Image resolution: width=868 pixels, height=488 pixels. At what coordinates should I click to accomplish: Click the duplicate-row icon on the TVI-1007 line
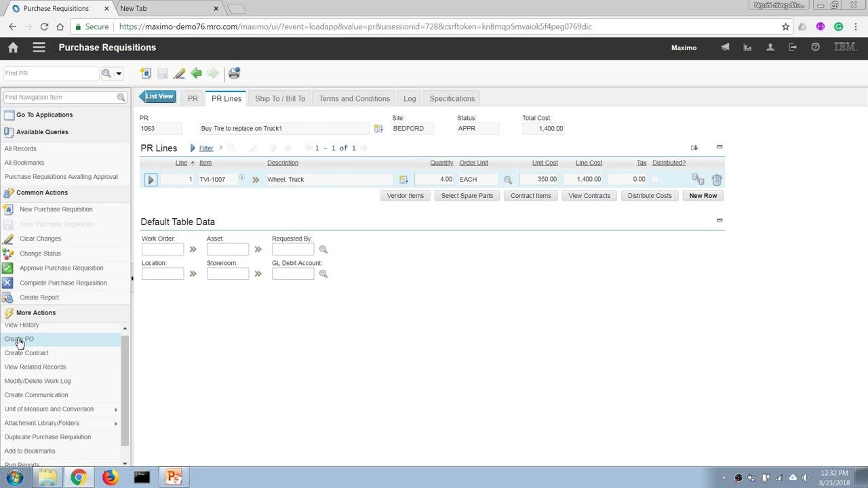click(x=698, y=180)
